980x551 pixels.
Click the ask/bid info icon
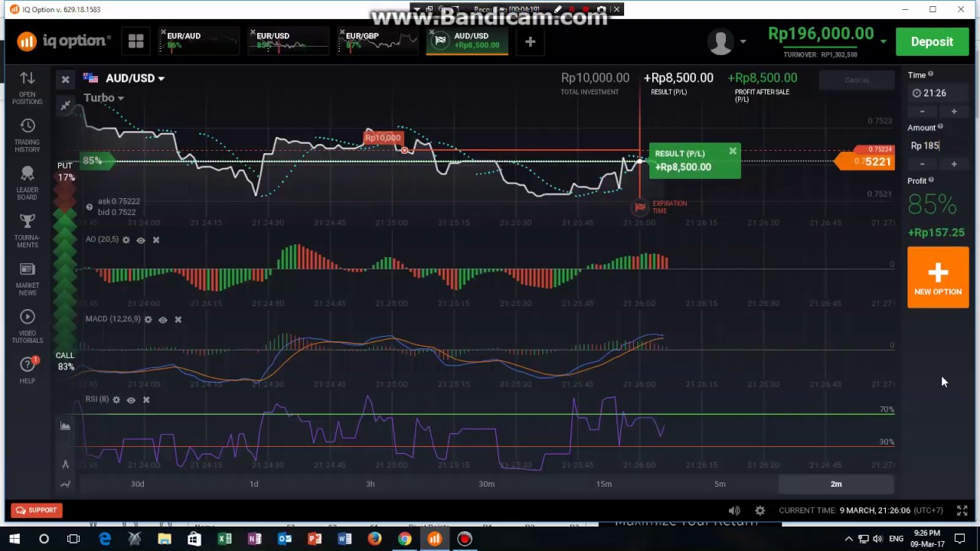coord(90,207)
